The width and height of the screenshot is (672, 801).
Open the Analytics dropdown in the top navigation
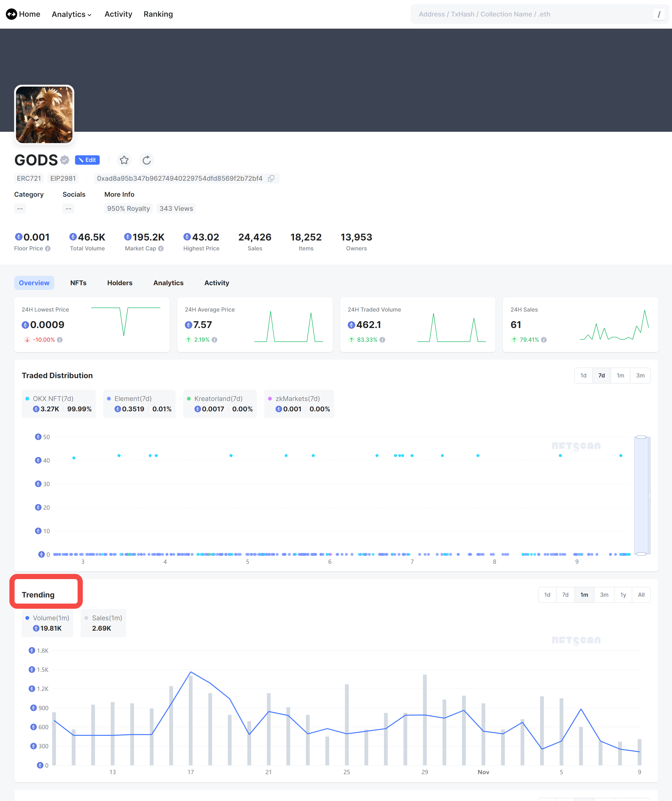click(71, 14)
